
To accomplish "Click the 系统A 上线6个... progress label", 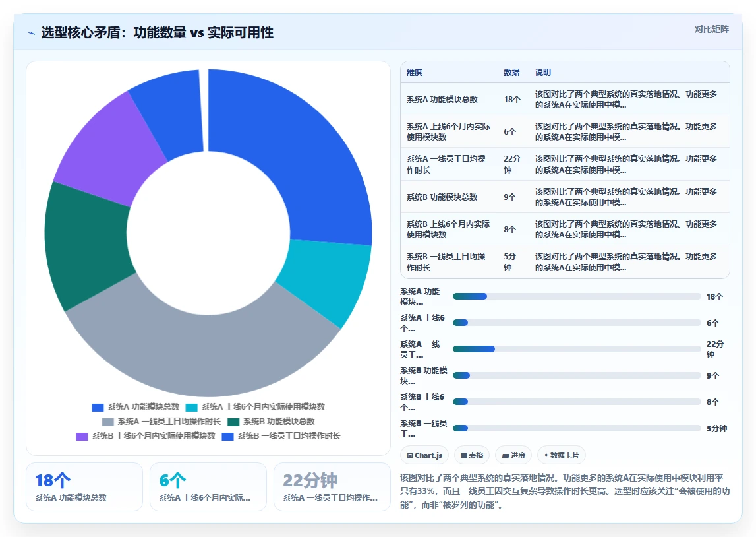I will 422,323.
